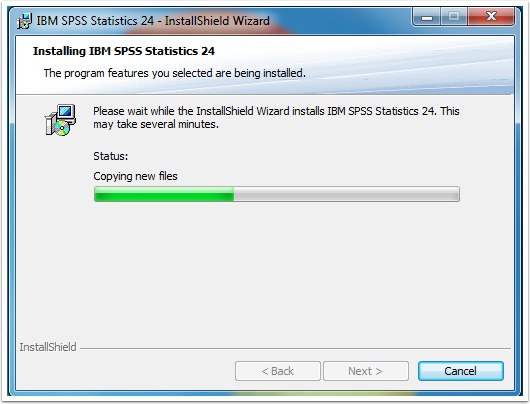The width and height of the screenshot is (530, 404).
Task: Click the 'Status:' label
Action: pos(111,156)
